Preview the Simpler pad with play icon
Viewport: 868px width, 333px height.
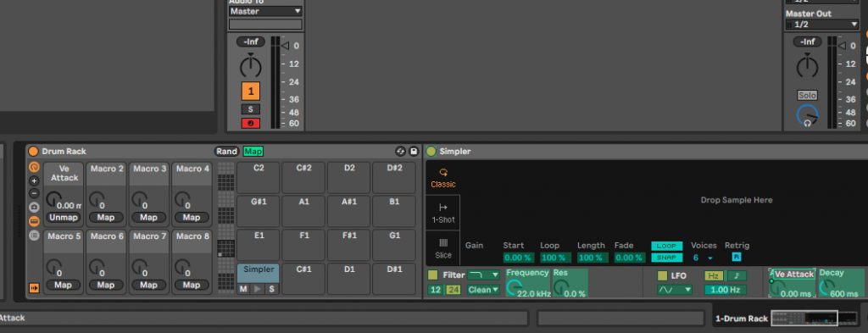point(257,289)
